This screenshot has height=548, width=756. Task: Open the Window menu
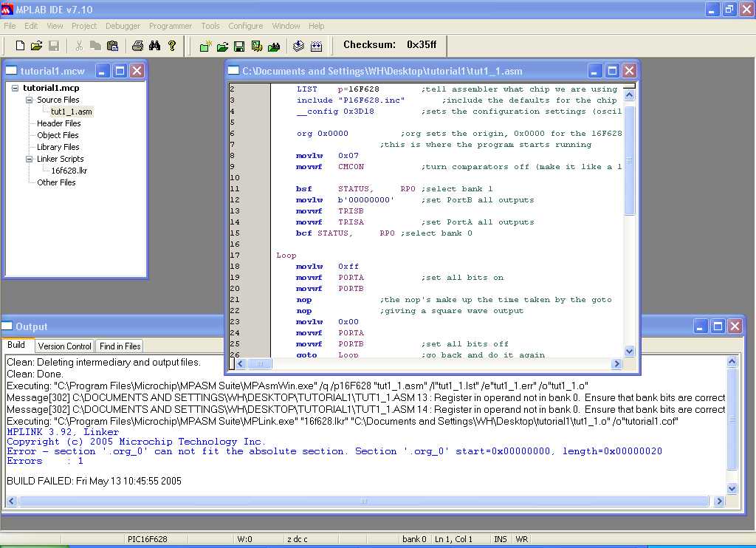pyautogui.click(x=286, y=26)
